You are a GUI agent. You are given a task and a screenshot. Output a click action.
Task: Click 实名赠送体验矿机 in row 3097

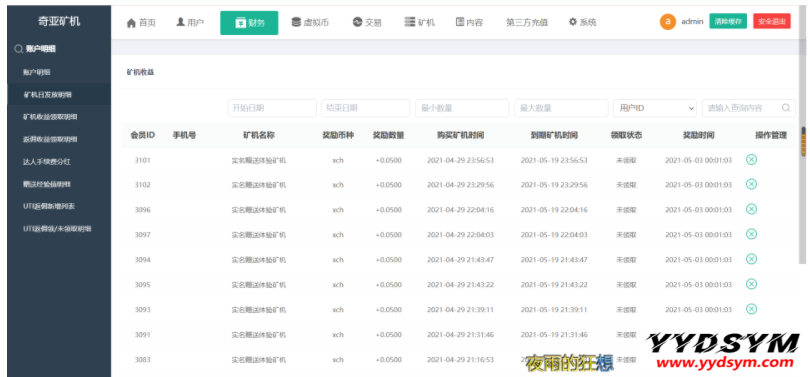point(259,235)
